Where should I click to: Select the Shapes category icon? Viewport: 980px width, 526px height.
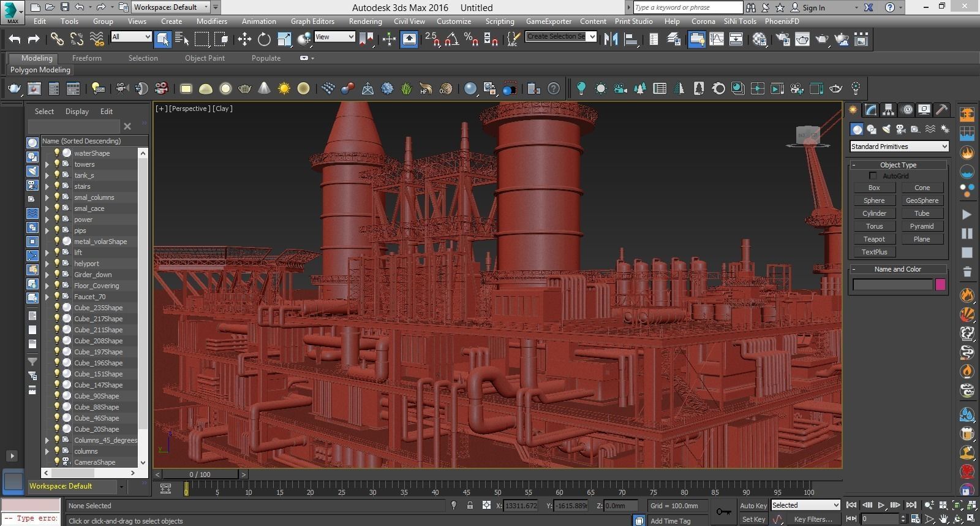pyautogui.click(x=871, y=129)
